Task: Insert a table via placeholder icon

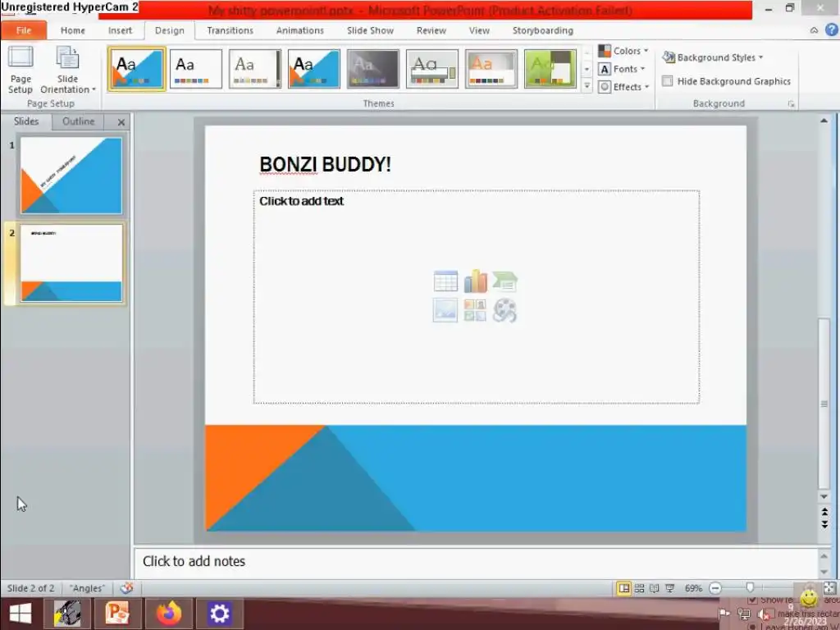Action: pos(445,281)
